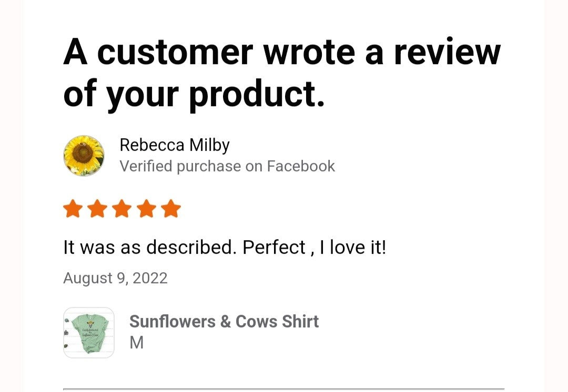Click the fifth orange rating star
This screenshot has width=568, height=392.
point(171,209)
